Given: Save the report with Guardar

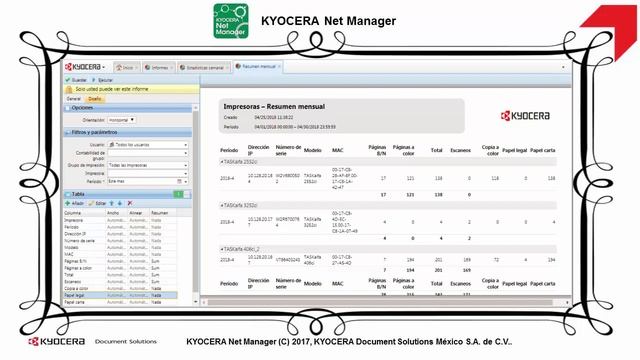Looking at the screenshot, I should tap(76, 80).
